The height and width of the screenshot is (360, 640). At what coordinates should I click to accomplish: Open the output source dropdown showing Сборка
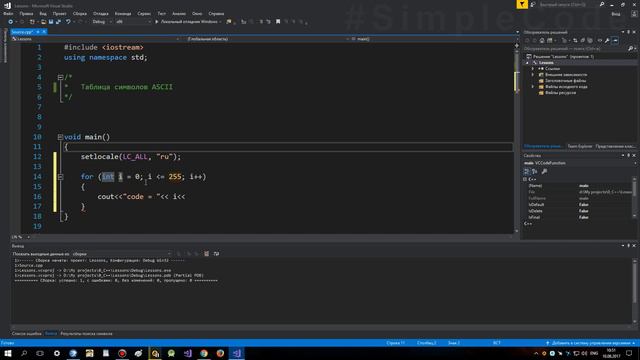click(122, 254)
